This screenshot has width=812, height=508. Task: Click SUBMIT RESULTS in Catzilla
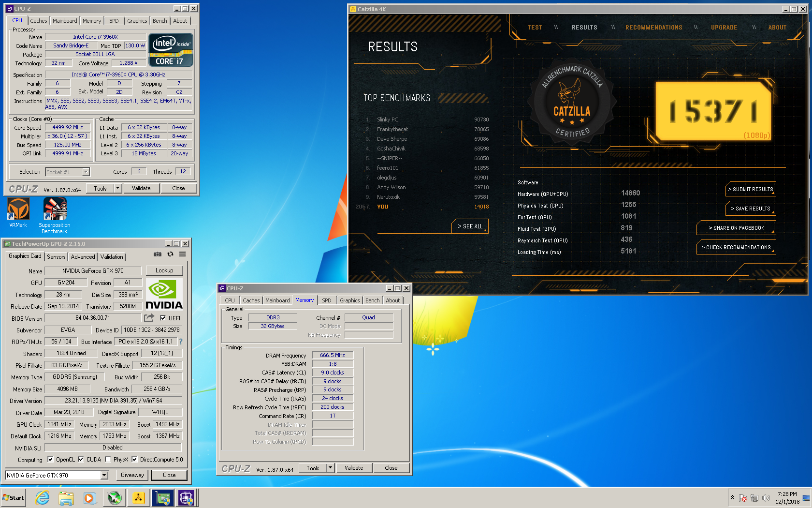point(751,189)
